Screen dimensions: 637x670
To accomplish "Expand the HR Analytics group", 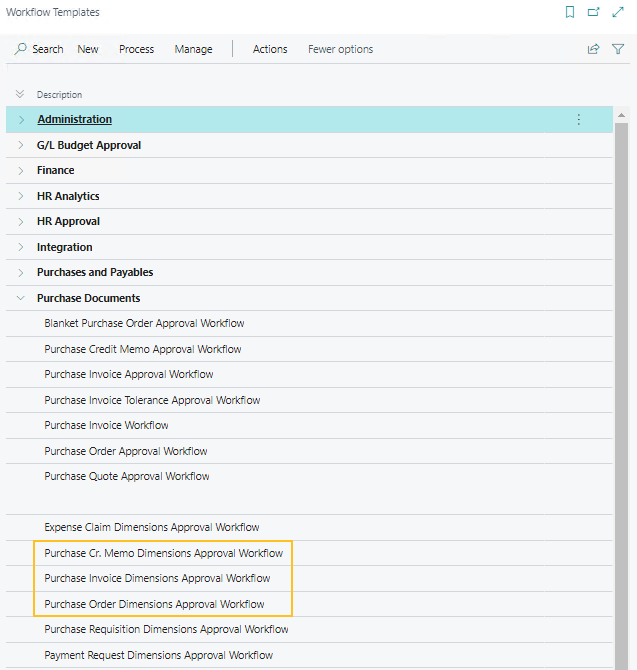I will point(21,196).
